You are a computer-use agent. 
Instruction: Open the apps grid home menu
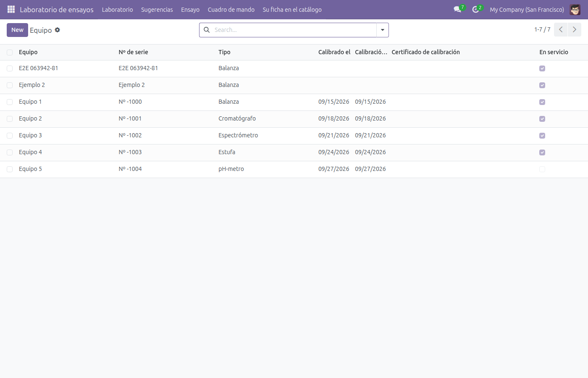[11, 9]
